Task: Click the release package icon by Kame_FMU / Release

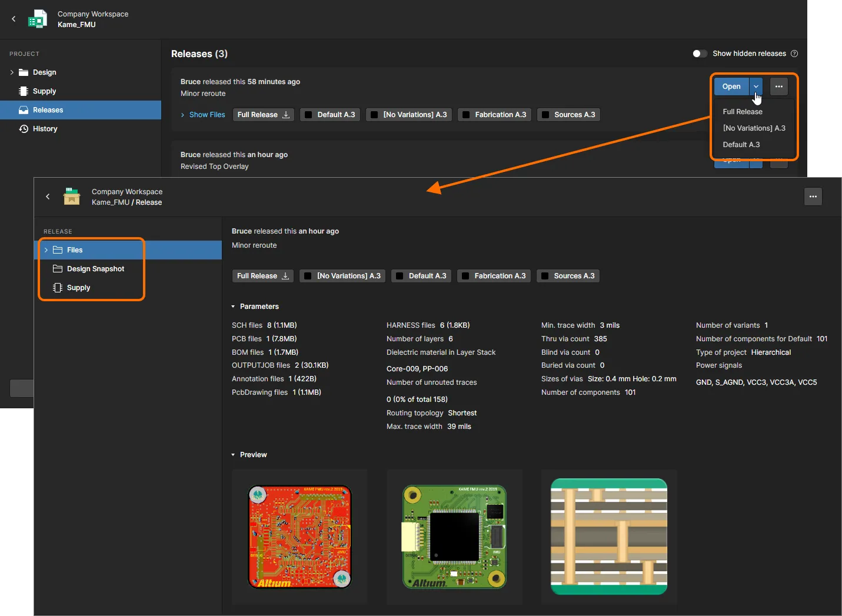Action: coord(72,197)
